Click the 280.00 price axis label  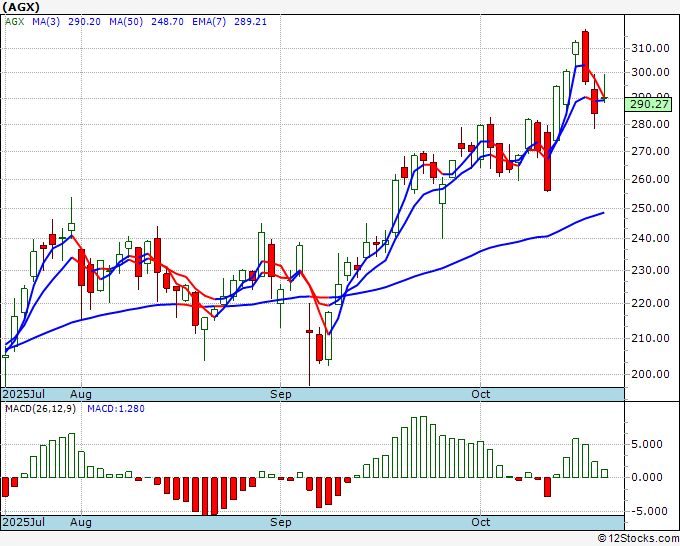pos(650,124)
